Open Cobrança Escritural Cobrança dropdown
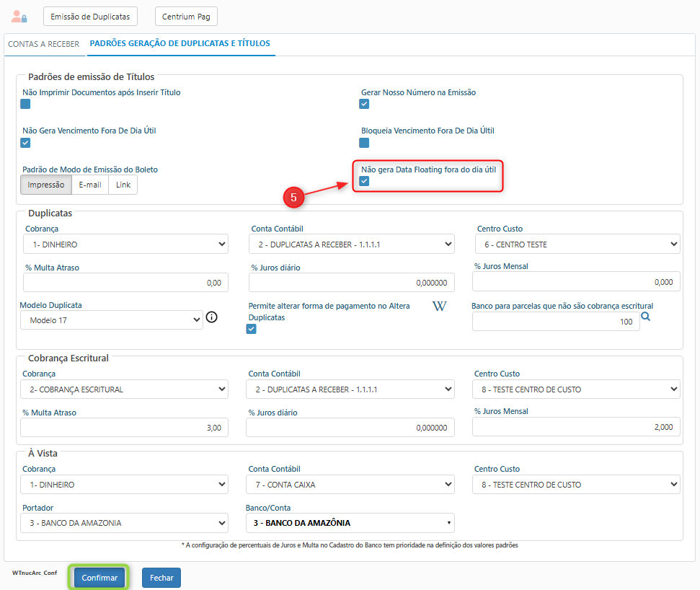This screenshot has width=700, height=590. click(x=125, y=389)
